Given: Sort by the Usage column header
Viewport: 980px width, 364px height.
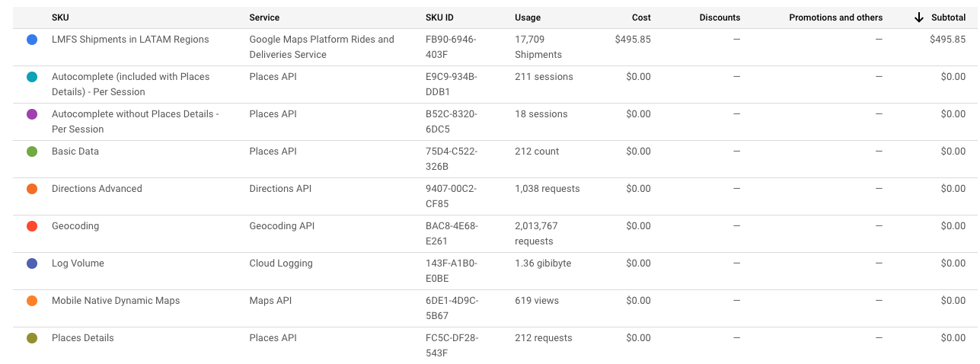Looking at the screenshot, I should click(528, 18).
